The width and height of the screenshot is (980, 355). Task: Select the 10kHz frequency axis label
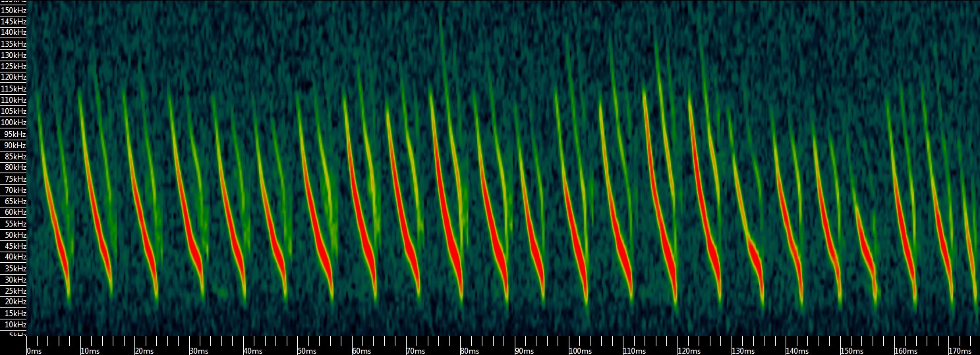pos(13,324)
